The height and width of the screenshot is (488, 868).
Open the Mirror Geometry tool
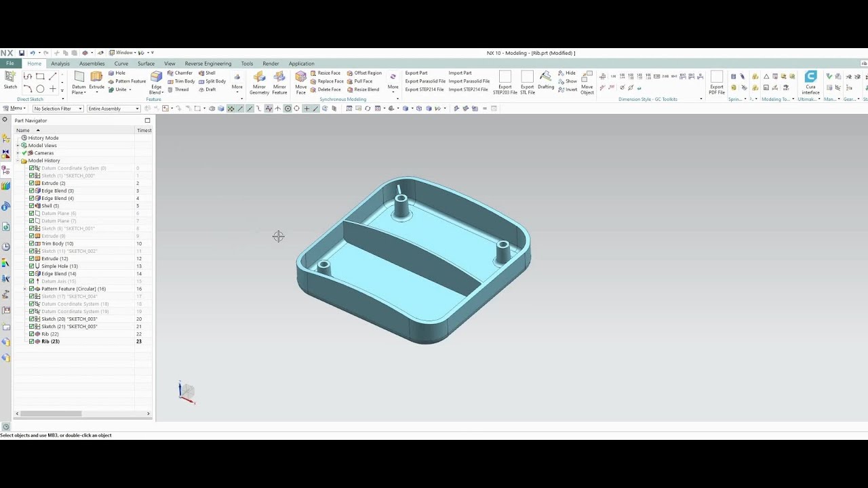(x=259, y=83)
